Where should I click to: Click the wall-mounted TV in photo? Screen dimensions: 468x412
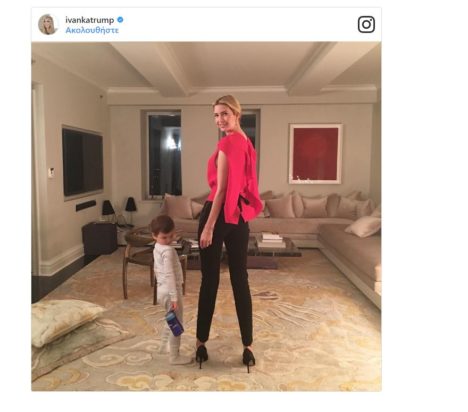click(x=83, y=162)
